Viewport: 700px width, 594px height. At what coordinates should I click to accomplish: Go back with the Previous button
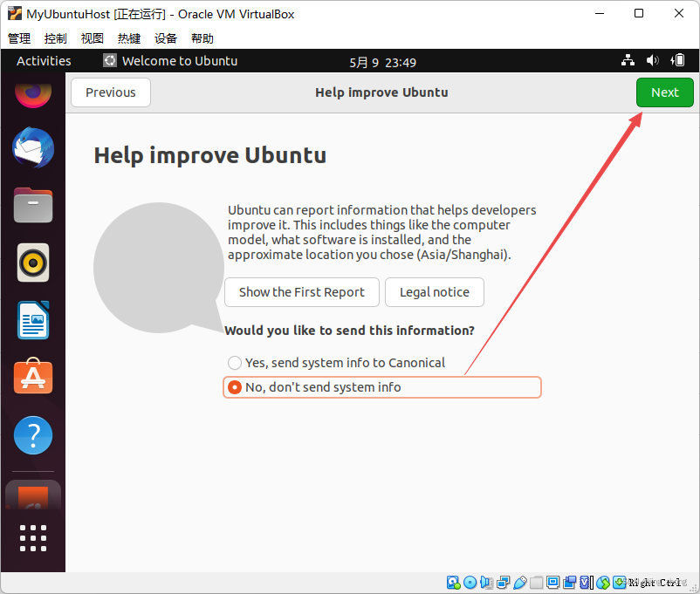pos(111,92)
